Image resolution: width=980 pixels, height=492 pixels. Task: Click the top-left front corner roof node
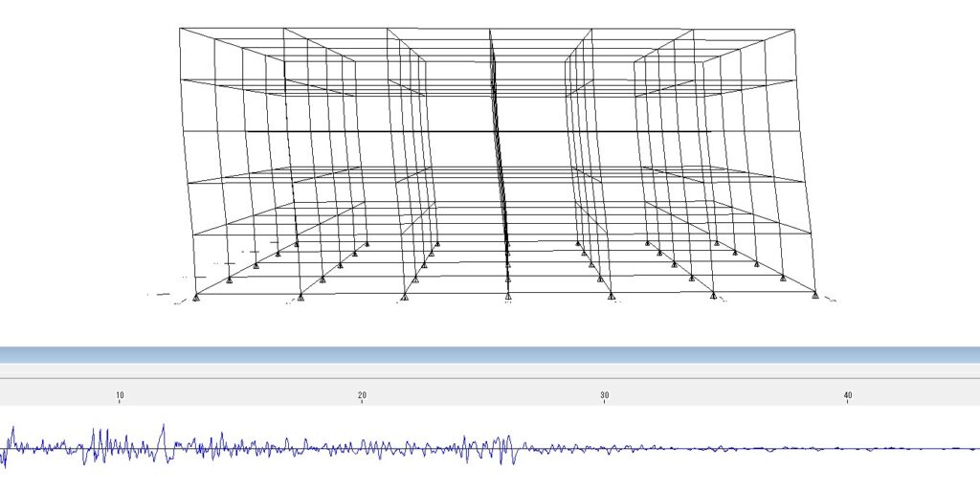180,28
